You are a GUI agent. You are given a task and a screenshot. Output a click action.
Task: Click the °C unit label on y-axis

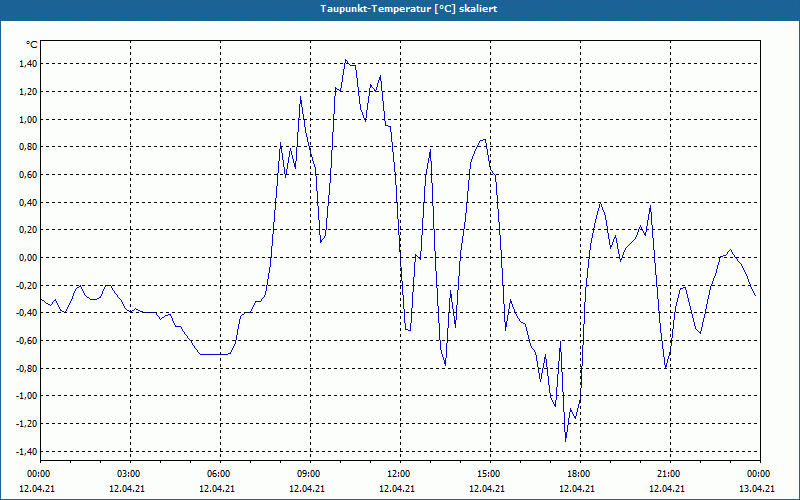pos(31,45)
